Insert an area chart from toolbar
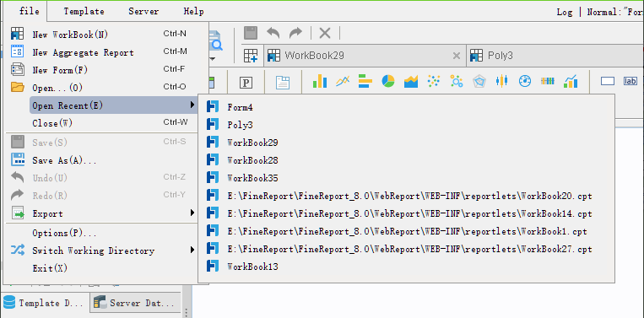The image size is (644, 318). (411, 81)
